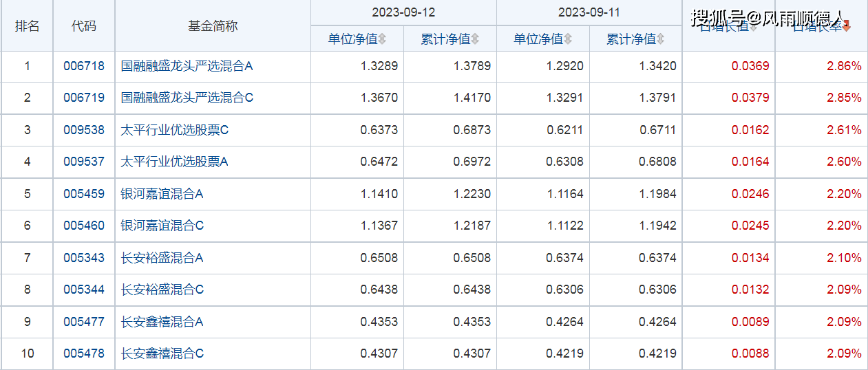Click the 日增长值 sort arrow icon
Screen dimensions: 868x370
[754, 28]
